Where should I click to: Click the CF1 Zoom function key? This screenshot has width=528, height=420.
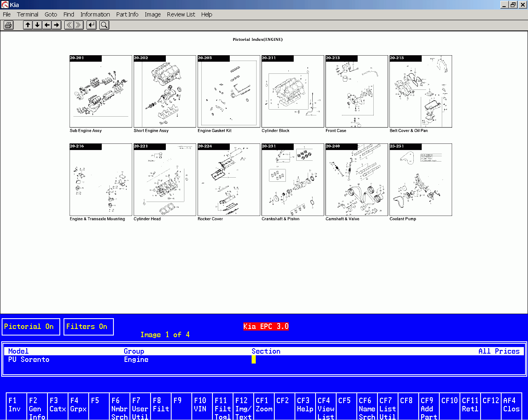tap(264, 407)
